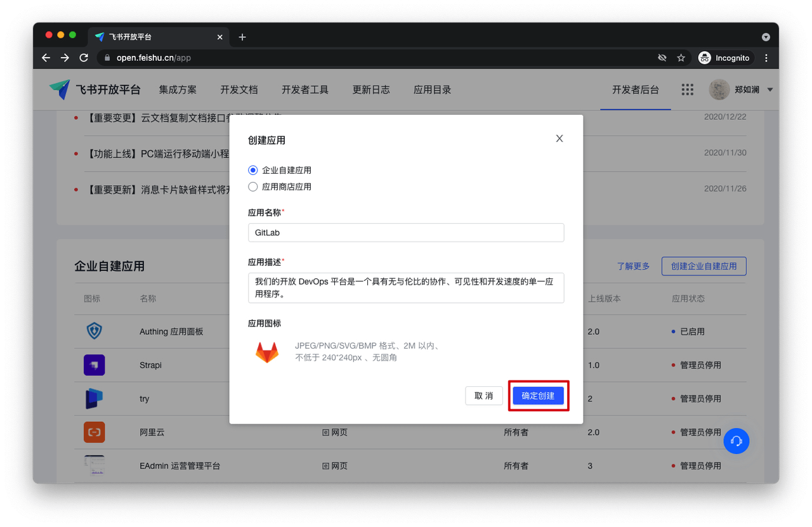The height and width of the screenshot is (527, 812).
Task: Click the try app's Microsoft icon
Action: 94,398
